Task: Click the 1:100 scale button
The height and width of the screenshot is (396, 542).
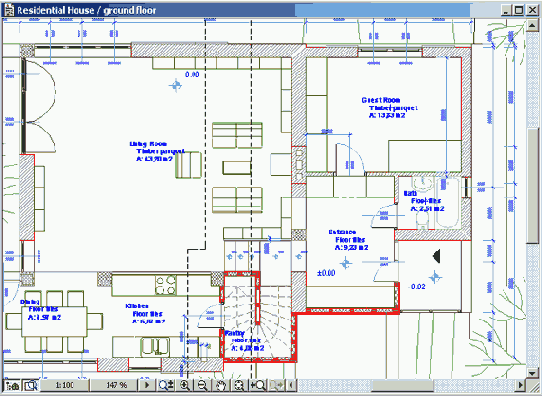Action: click(65, 385)
